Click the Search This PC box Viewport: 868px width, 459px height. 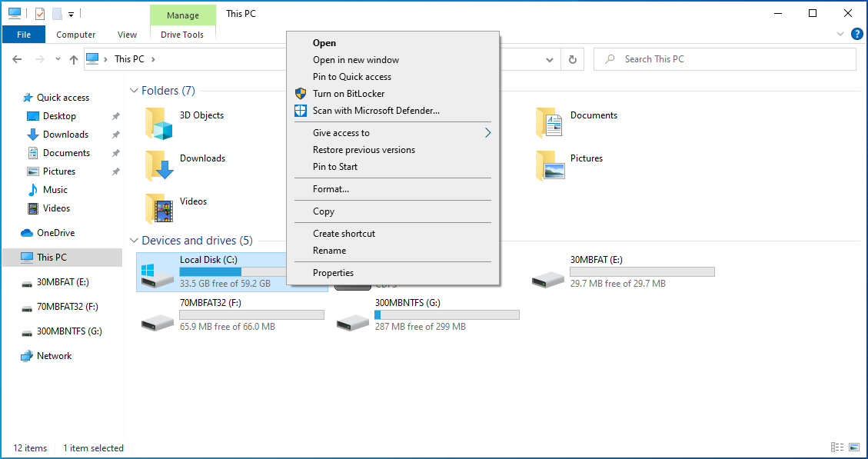(725, 59)
